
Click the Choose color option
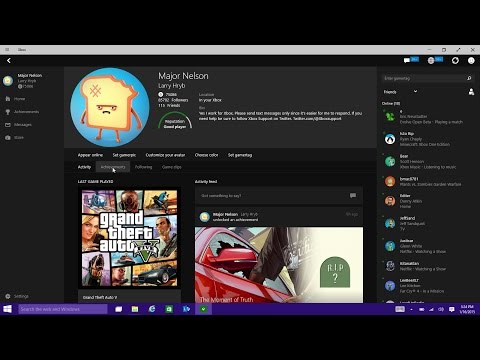[206, 155]
